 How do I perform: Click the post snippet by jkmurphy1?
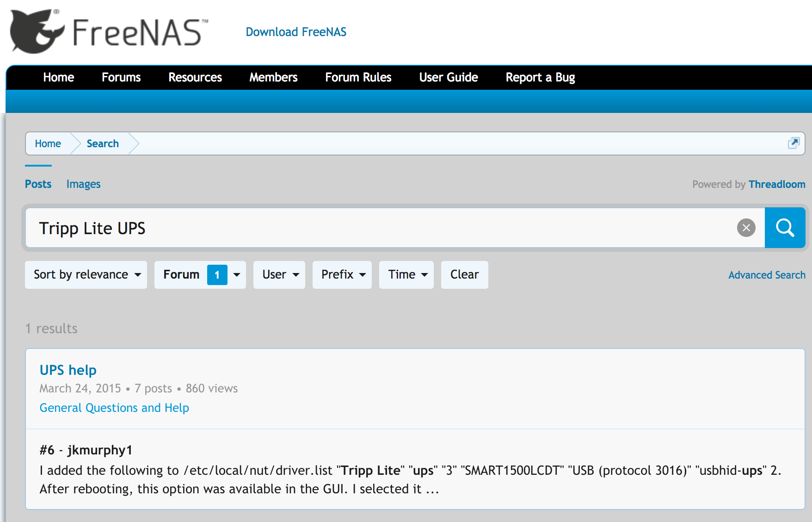click(411, 479)
